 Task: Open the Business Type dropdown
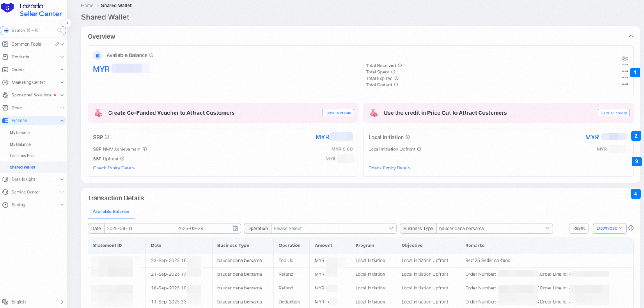click(x=494, y=228)
